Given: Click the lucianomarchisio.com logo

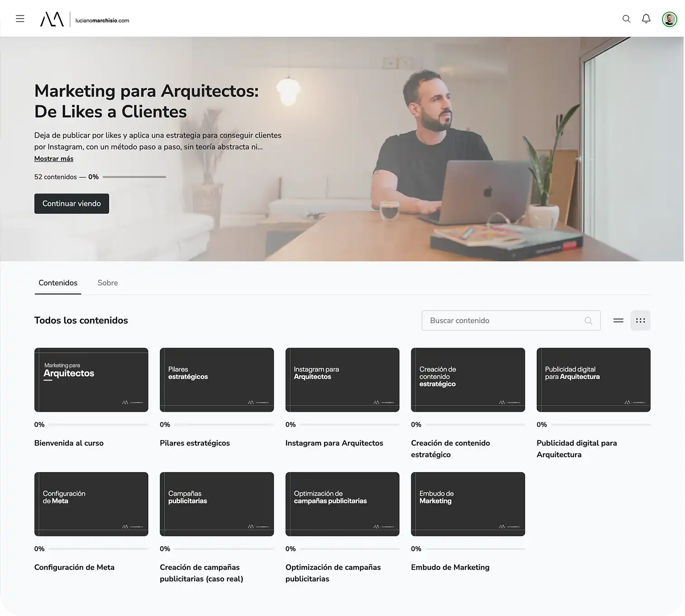Looking at the screenshot, I should click(85, 19).
